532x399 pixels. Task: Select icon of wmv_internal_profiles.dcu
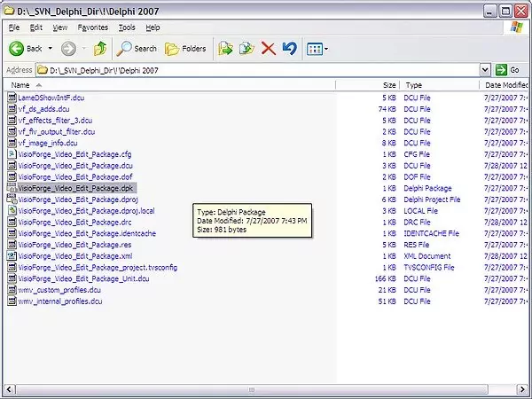pos(12,301)
